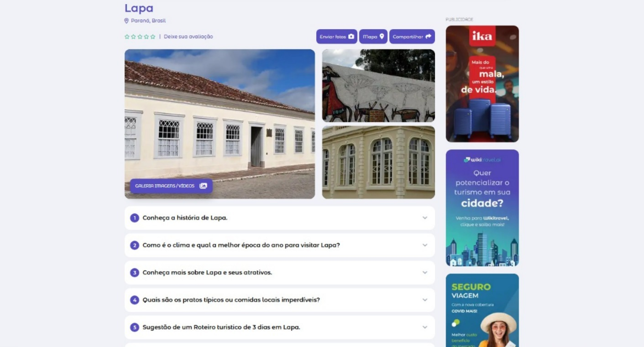
Task: Expand chevron for the clima question
Action: click(425, 245)
